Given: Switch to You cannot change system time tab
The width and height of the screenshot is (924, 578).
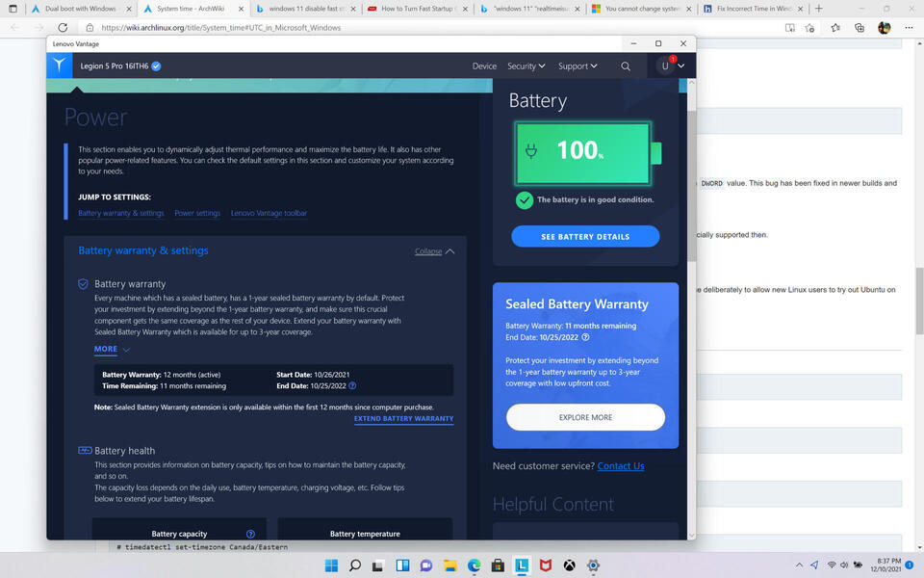Looking at the screenshot, I should (642, 9).
